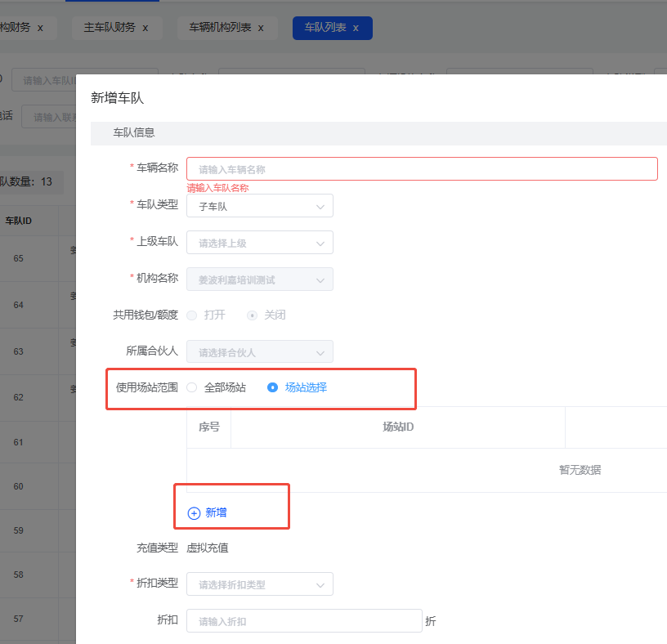
Task: Focus the 车辆名称 input field
Action: [x=422, y=169]
